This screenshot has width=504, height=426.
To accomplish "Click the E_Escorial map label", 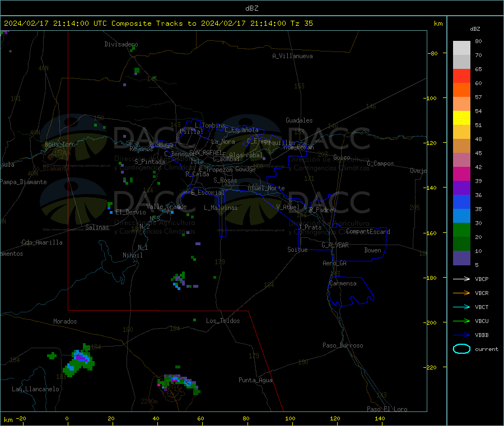I will 208,193.
